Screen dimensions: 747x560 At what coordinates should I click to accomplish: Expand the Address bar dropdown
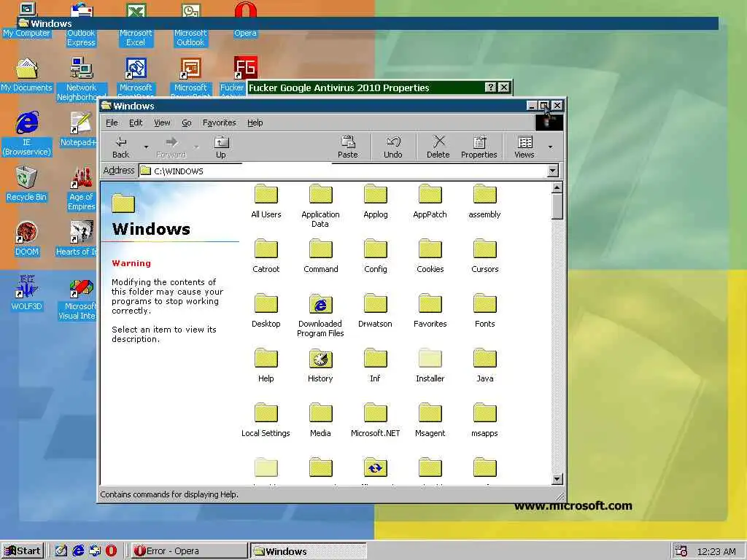click(x=553, y=171)
